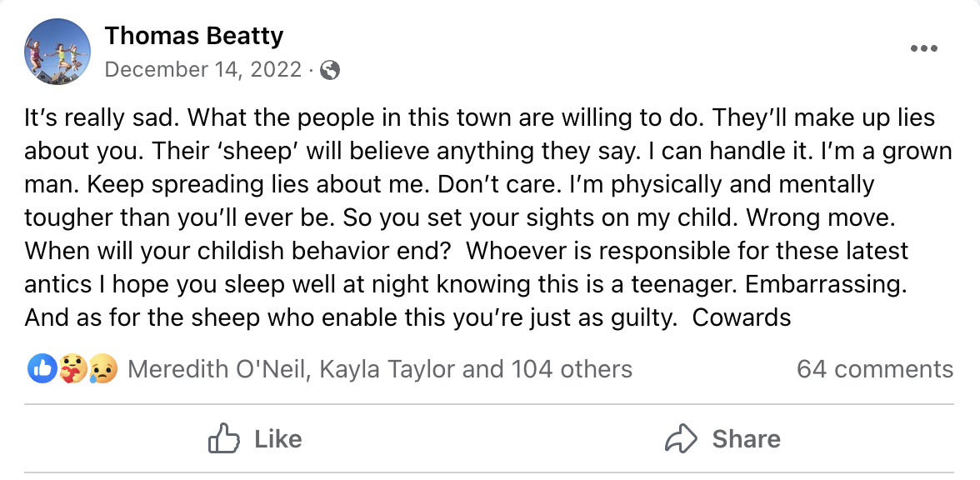This screenshot has height=480, width=980.
Task: Click the globe public audience icon
Action: (x=330, y=70)
